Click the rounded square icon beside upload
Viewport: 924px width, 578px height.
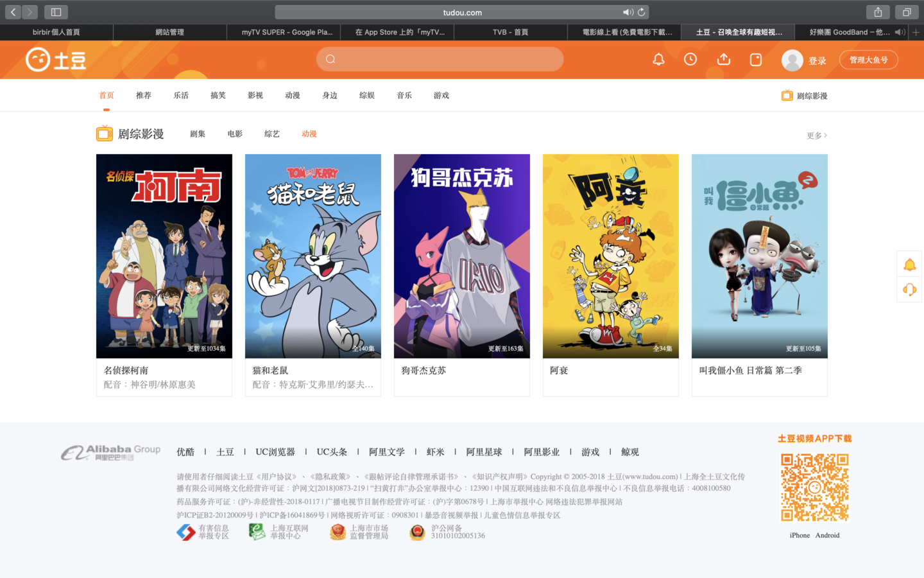pyautogui.click(x=756, y=59)
